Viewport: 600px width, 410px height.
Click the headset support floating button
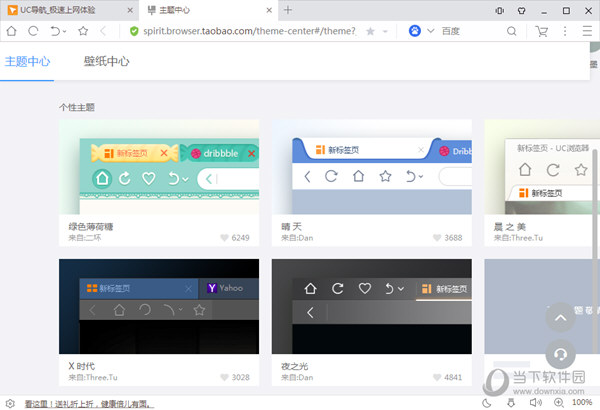(561, 354)
